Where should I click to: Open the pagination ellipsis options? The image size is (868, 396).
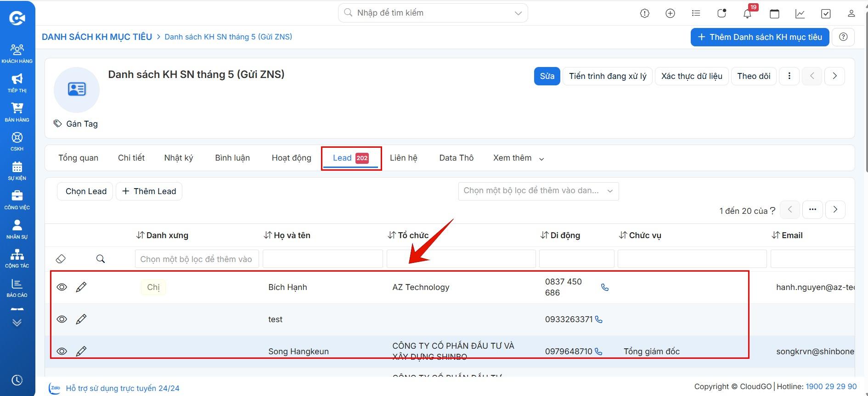pyautogui.click(x=812, y=210)
